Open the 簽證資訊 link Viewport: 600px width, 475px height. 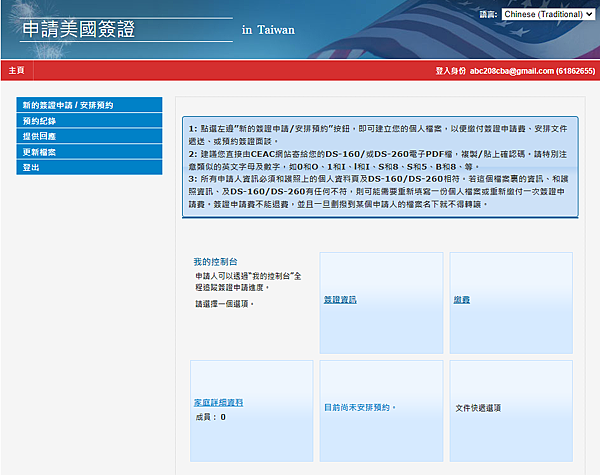(340, 300)
